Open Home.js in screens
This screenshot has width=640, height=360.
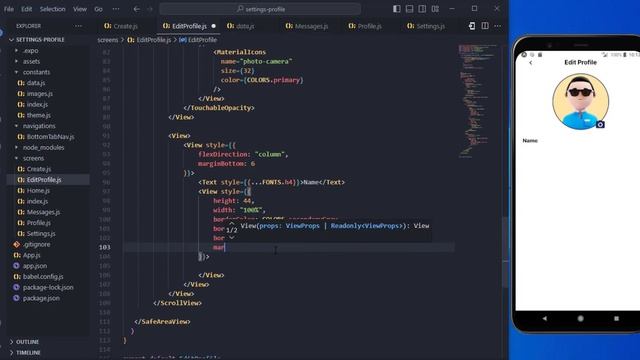(38, 190)
